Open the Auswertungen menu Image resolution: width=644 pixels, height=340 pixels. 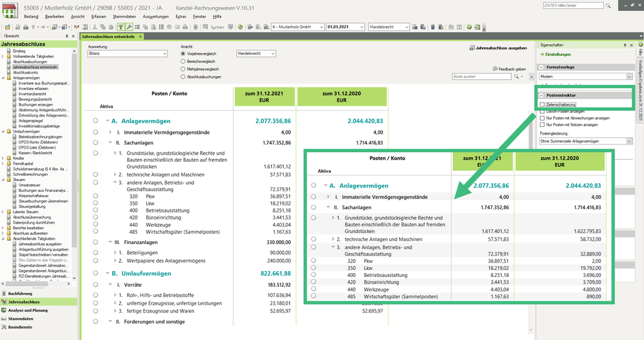coord(155,17)
